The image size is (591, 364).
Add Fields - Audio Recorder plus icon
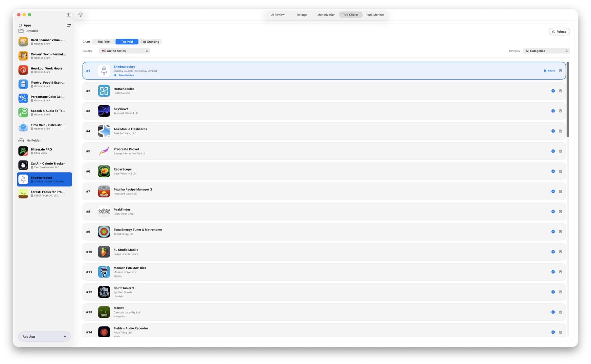click(553, 332)
